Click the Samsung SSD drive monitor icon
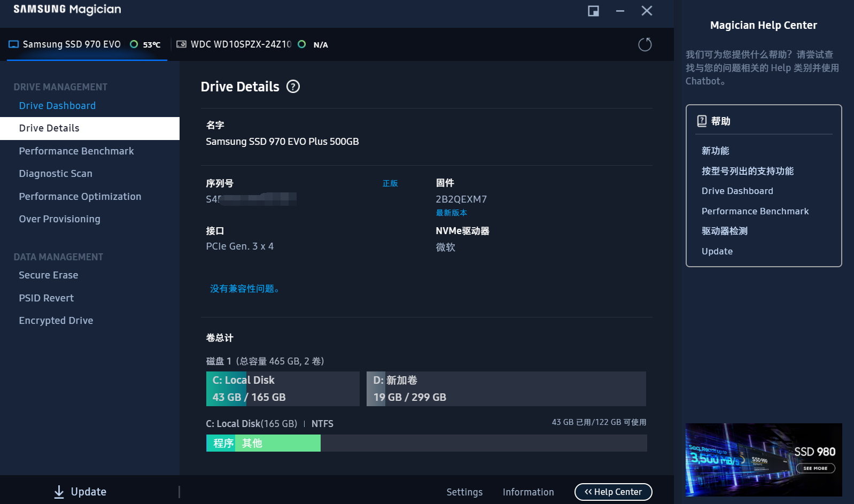854x504 pixels. pos(13,44)
